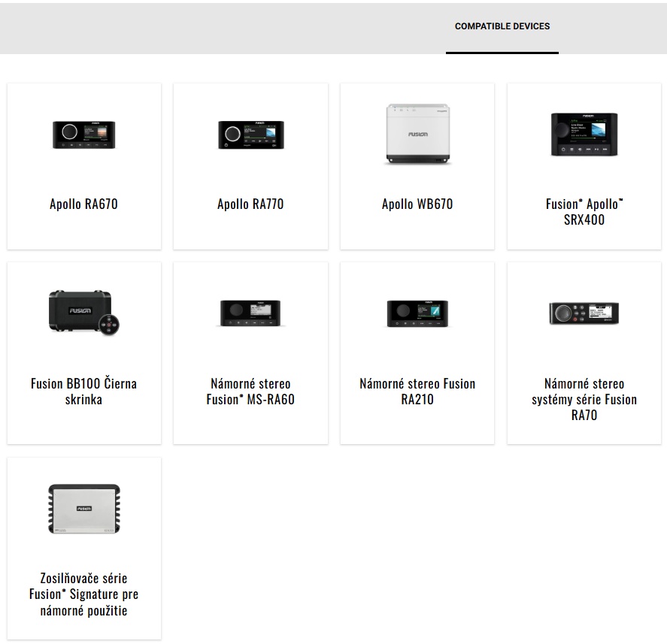This screenshot has width=667, height=644.
Task: Click the Fusion RA70 series title
Action: [584, 399]
